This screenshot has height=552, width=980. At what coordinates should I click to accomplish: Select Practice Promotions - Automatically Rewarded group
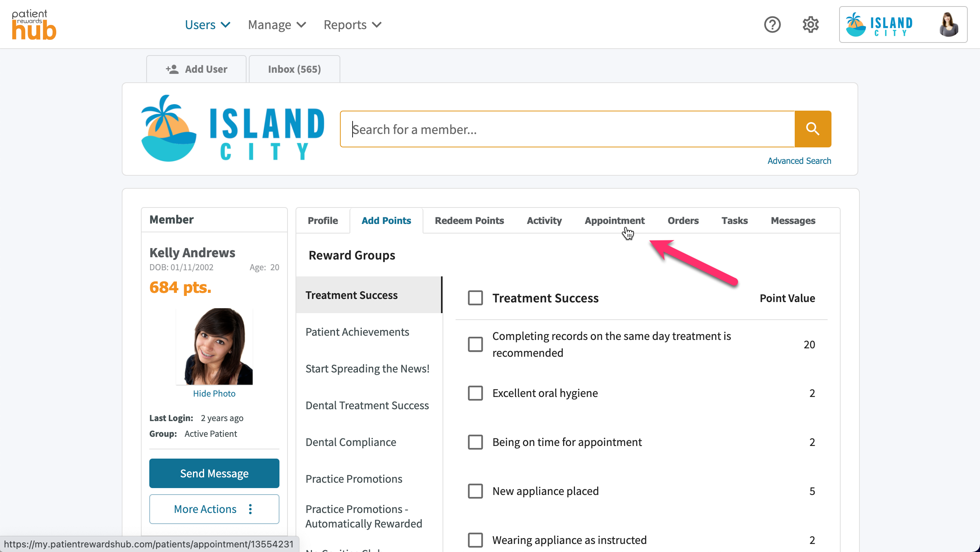[x=369, y=516]
